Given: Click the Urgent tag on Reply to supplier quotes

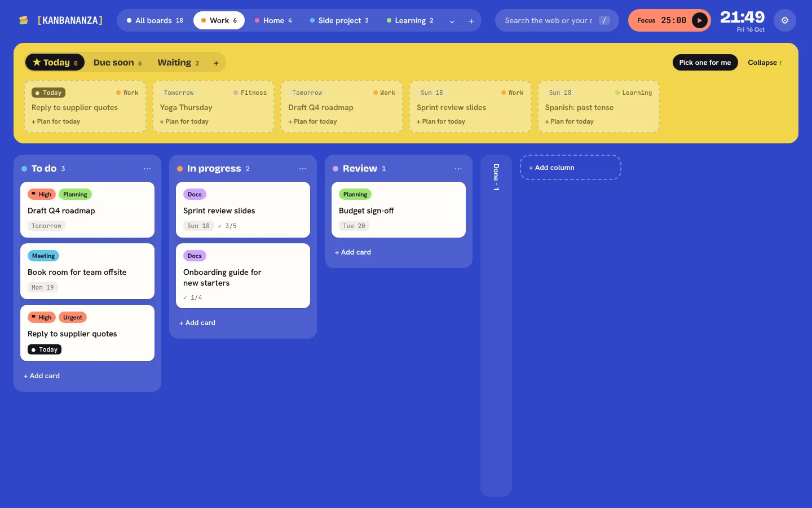Looking at the screenshot, I should tap(73, 317).
